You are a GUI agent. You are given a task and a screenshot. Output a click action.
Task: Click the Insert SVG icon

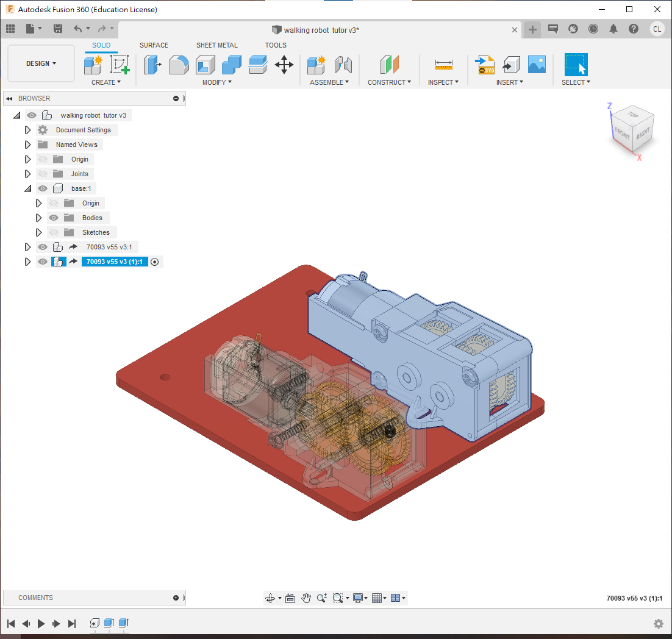[x=485, y=64]
